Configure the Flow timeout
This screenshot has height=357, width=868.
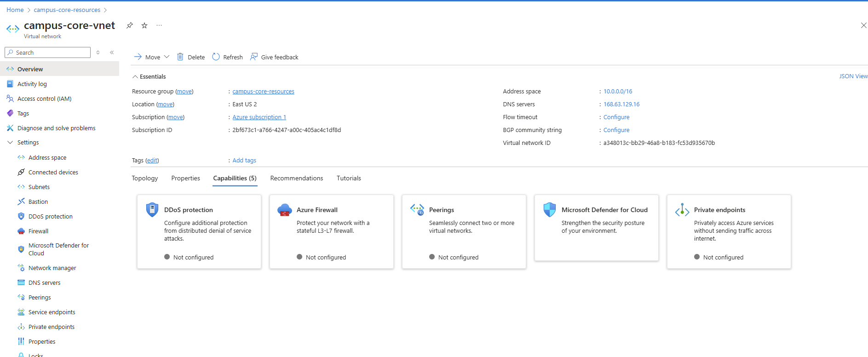point(616,117)
